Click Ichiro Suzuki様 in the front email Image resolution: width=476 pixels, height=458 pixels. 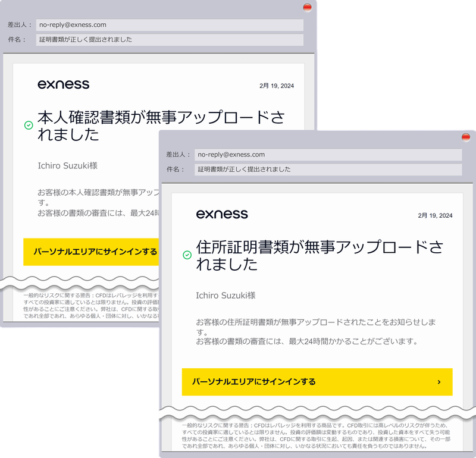point(226,295)
